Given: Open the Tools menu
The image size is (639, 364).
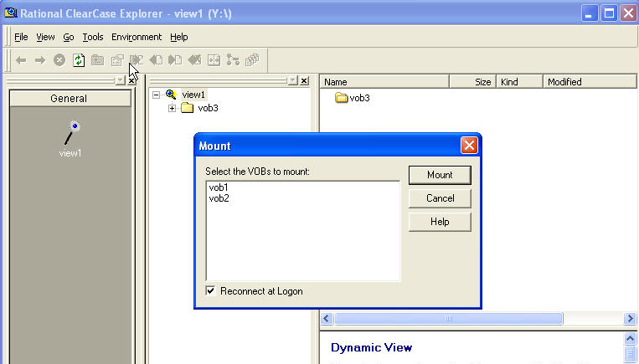Looking at the screenshot, I should (x=93, y=37).
